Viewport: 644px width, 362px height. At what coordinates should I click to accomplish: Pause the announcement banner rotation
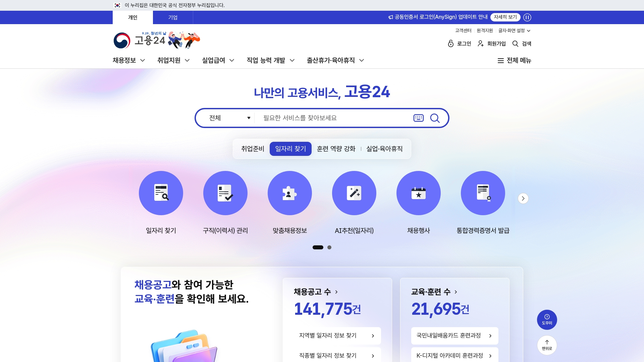click(527, 17)
